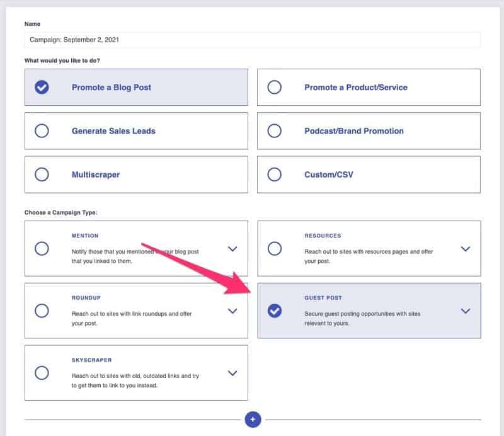Click the campaign Name input field
This screenshot has height=436, width=504.
coord(252,39)
